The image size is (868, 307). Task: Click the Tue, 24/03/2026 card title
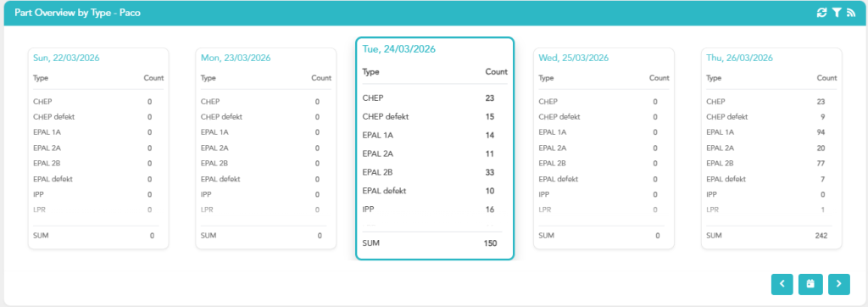[399, 49]
